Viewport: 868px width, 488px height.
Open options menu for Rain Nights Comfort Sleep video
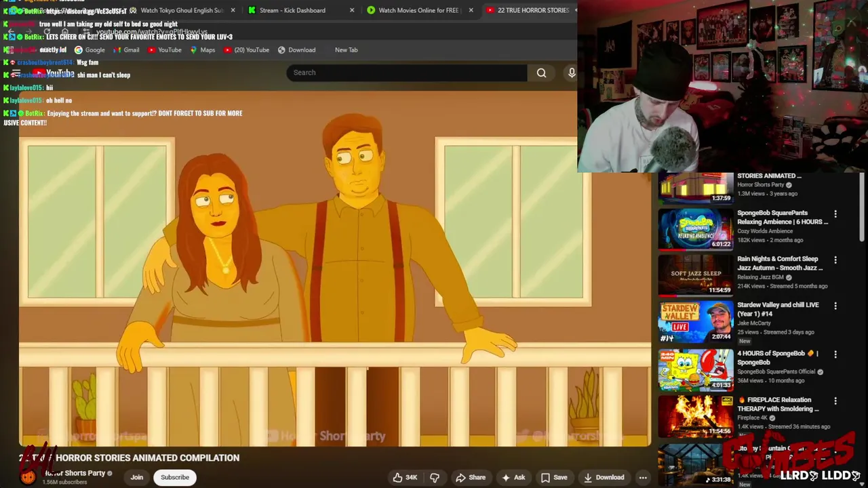click(x=835, y=260)
